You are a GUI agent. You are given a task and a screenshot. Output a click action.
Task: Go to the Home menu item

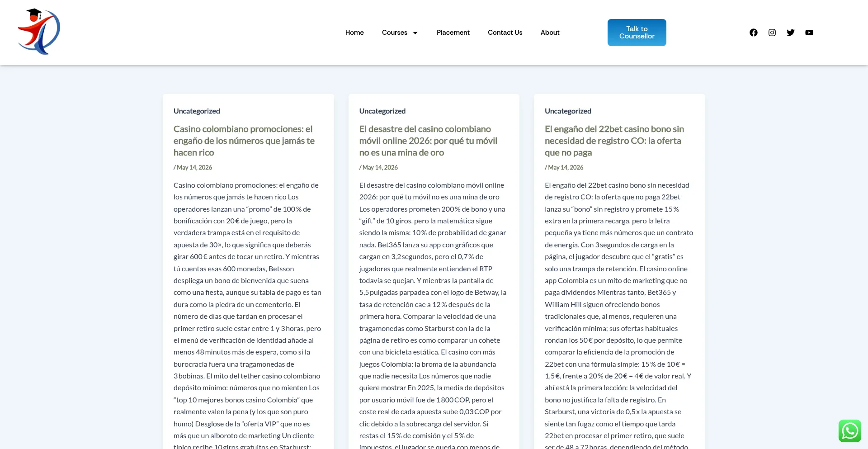(354, 33)
